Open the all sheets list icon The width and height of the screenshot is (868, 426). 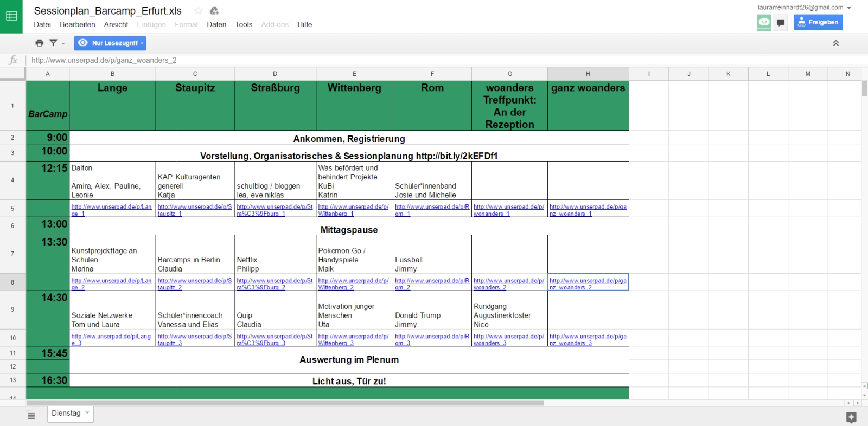tap(31, 416)
